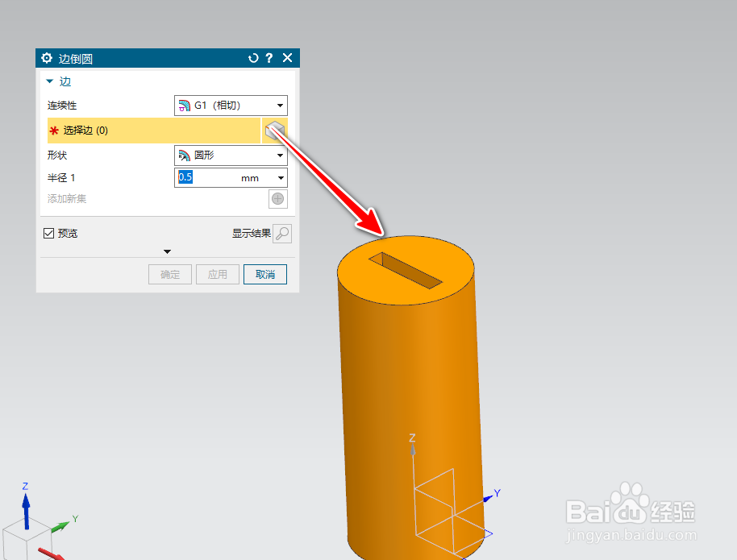Click the 形状 label text
The width and height of the screenshot is (737, 560).
(x=57, y=155)
